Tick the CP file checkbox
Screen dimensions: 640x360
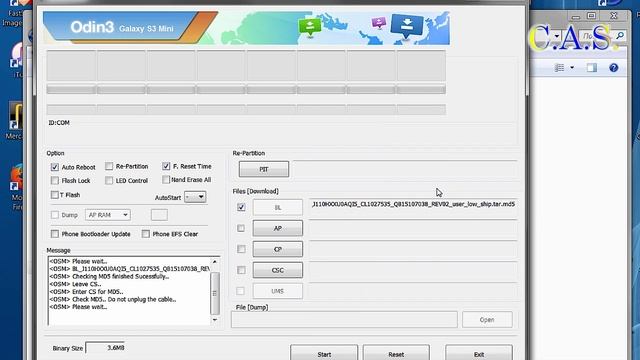(x=241, y=249)
